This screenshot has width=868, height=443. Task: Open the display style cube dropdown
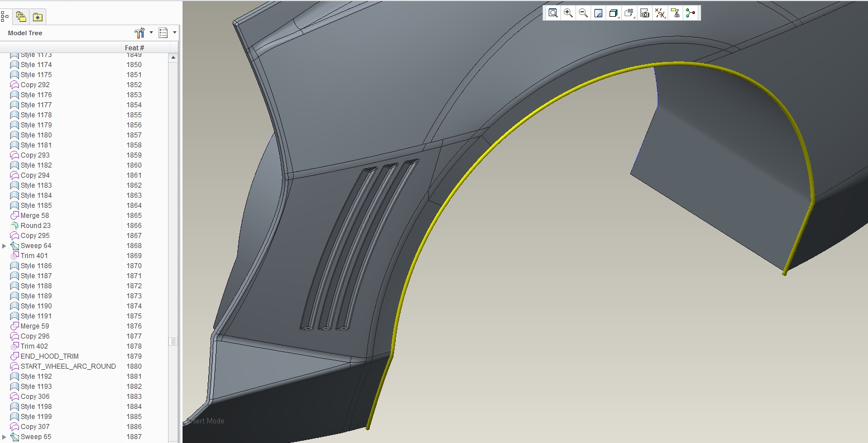pyautogui.click(x=614, y=13)
